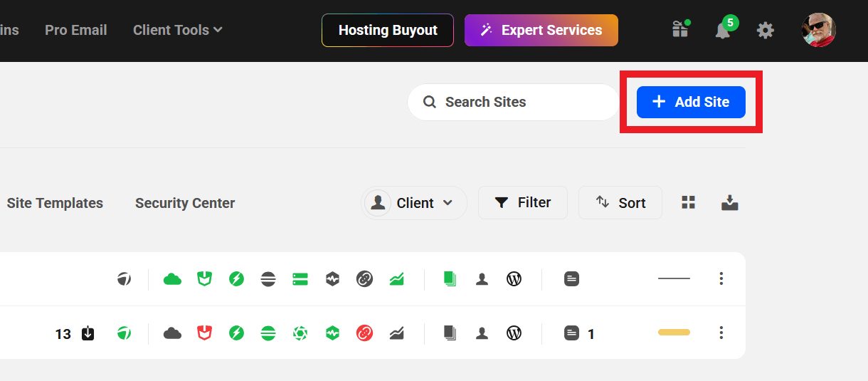Click the red broken link icon
Image resolution: width=868 pixels, height=381 pixels.
(364, 333)
